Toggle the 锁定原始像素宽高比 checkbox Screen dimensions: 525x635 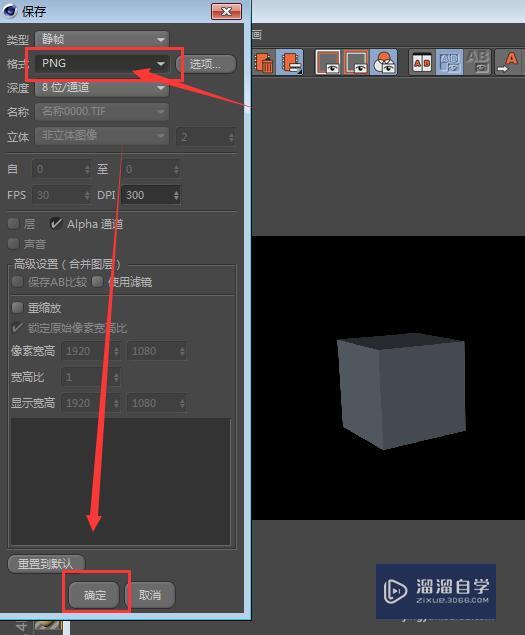point(17,328)
